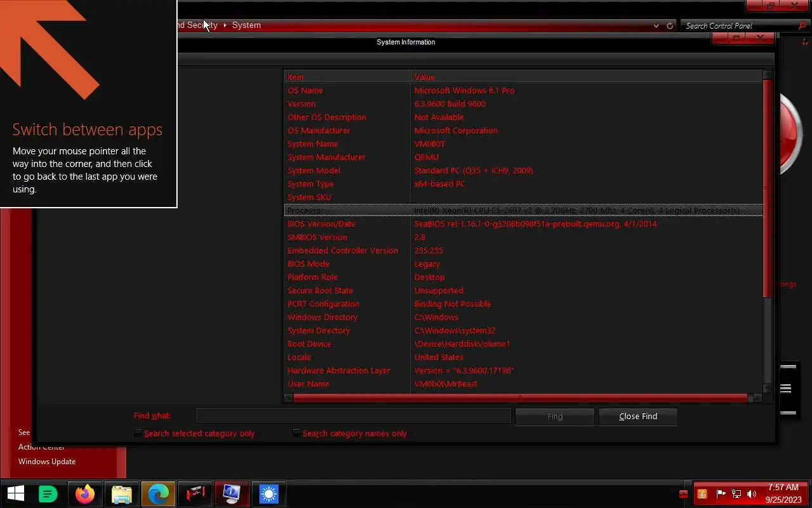Select the Locale row
812x508 pixels.
[523, 357]
